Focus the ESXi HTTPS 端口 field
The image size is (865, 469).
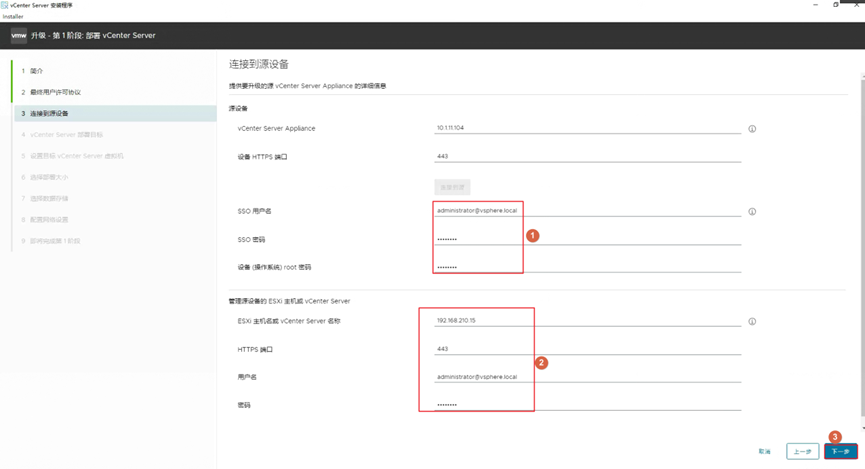point(588,349)
